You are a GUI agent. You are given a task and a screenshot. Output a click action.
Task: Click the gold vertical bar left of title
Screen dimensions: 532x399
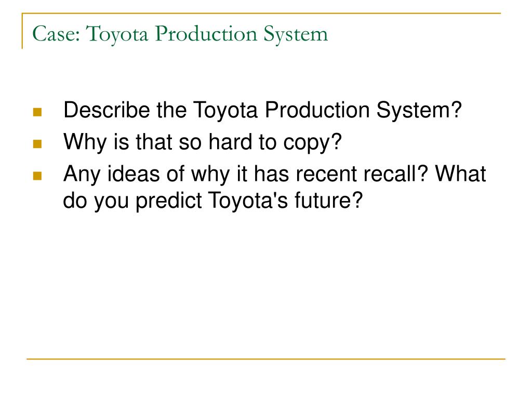pyautogui.click(x=22, y=31)
